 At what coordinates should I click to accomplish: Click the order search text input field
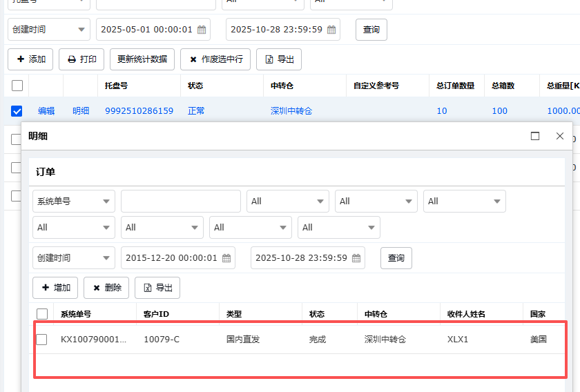[180, 202]
